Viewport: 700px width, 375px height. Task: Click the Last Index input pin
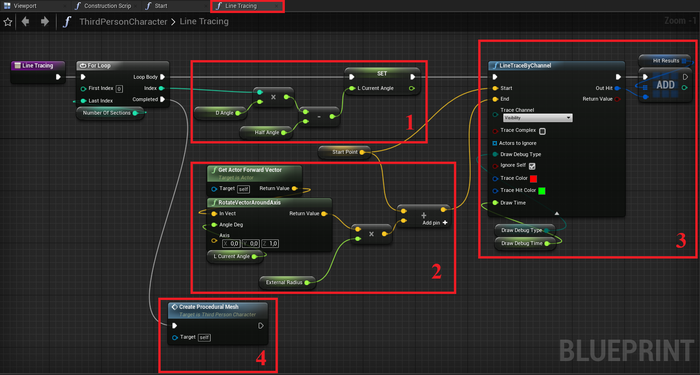[x=83, y=101]
